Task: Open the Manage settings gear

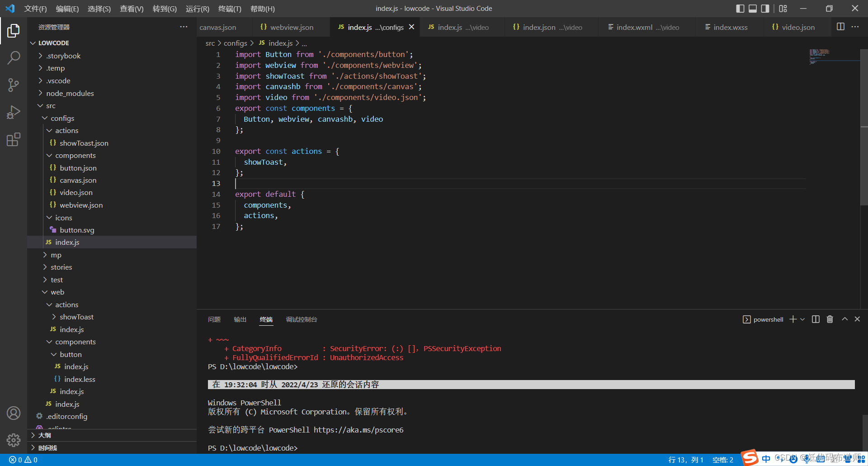Action: [14, 440]
